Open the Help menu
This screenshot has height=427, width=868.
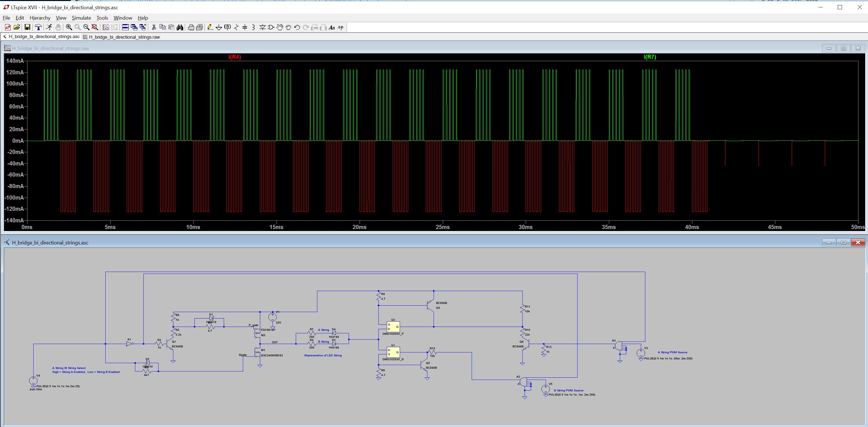(143, 18)
